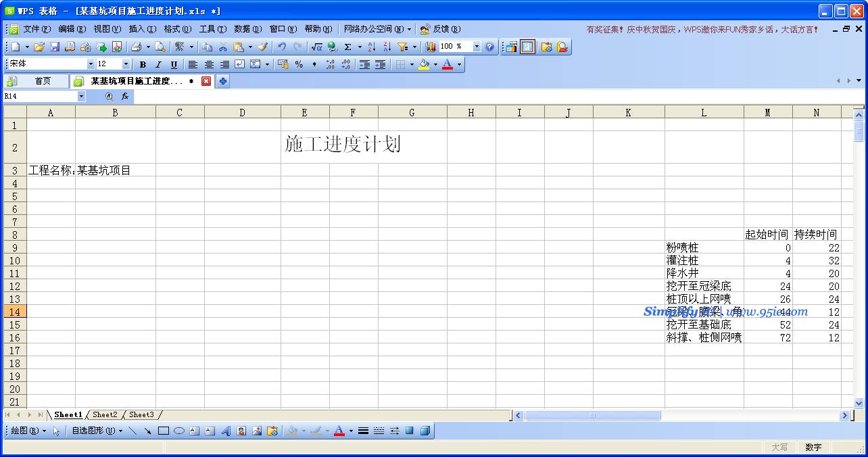Click the AutoSum sigma icon

pos(347,47)
